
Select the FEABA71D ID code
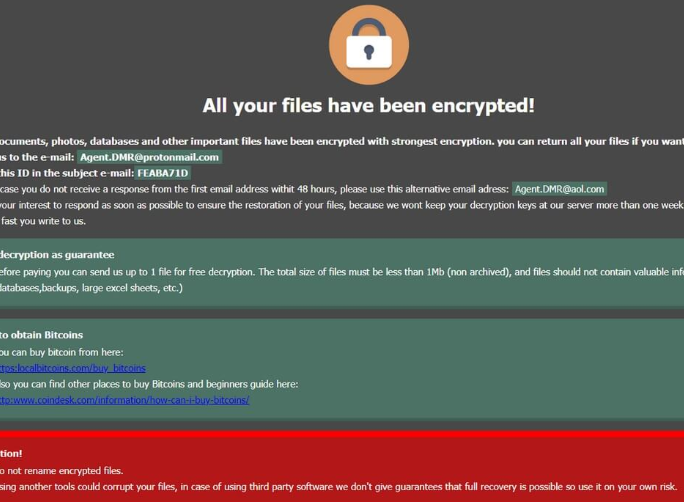tap(163, 173)
